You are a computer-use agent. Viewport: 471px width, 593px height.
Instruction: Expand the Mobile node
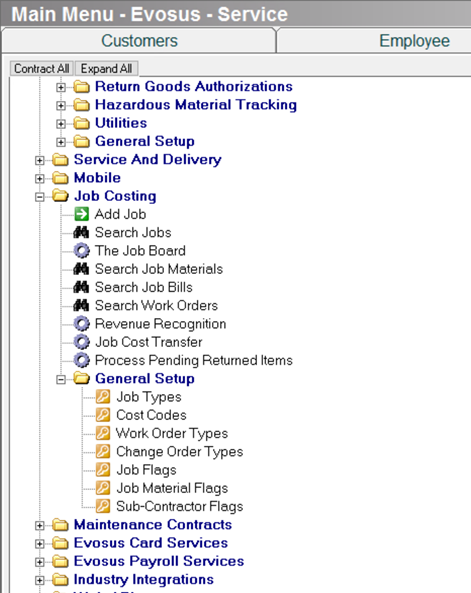coord(39,179)
